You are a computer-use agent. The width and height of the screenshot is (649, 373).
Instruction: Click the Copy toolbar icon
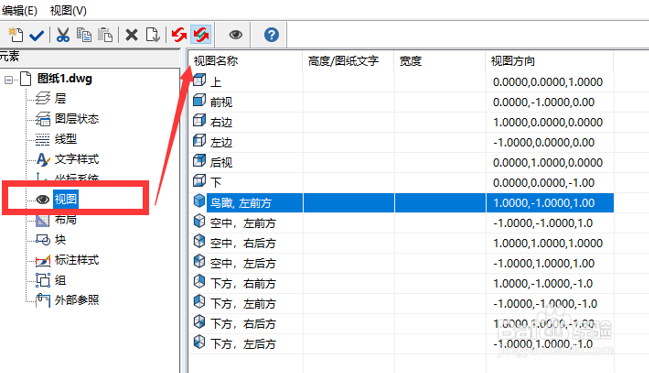(x=84, y=35)
